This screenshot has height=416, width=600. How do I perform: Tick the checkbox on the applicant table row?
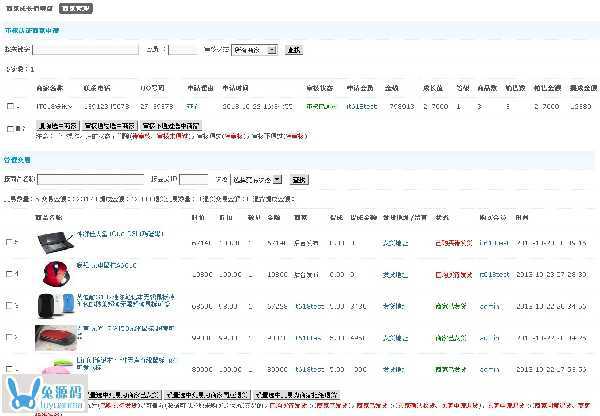pyautogui.click(x=11, y=106)
